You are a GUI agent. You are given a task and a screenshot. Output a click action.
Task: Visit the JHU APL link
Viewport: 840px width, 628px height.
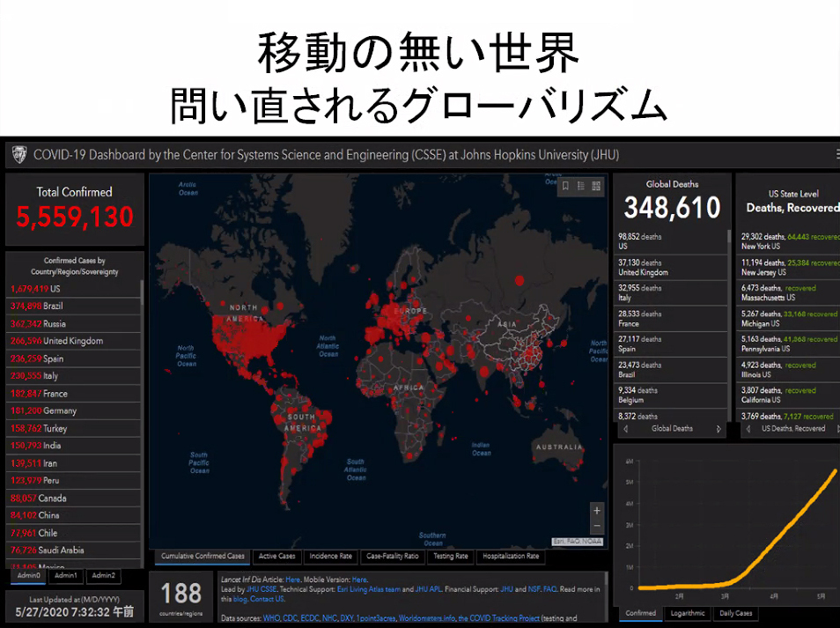429,589
